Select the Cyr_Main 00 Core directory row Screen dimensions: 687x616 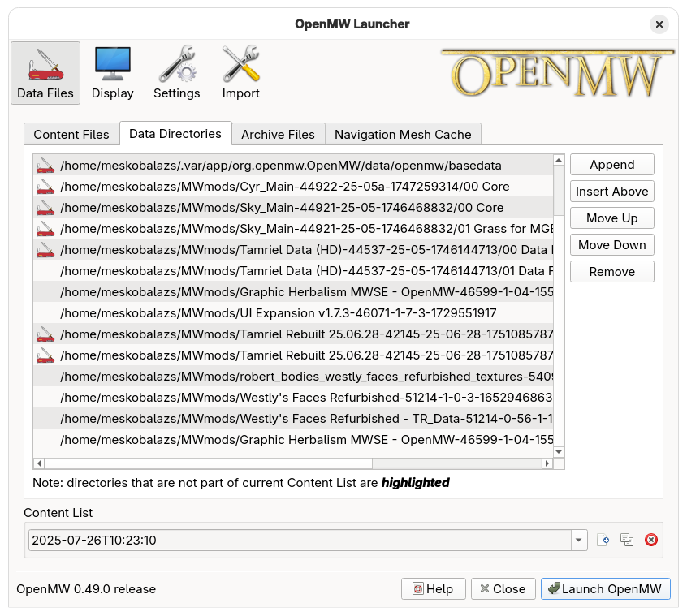pyautogui.click(x=284, y=187)
